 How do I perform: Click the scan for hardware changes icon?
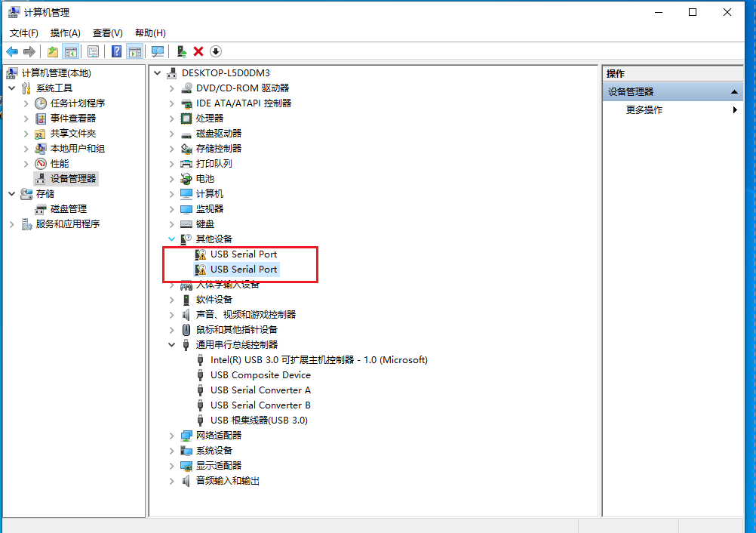coord(158,51)
